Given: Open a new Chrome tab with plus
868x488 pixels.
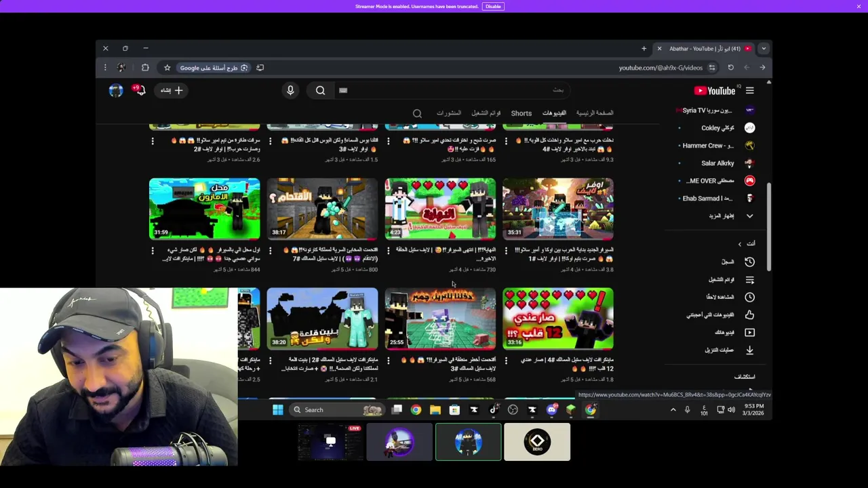Looking at the screenshot, I should [644, 49].
